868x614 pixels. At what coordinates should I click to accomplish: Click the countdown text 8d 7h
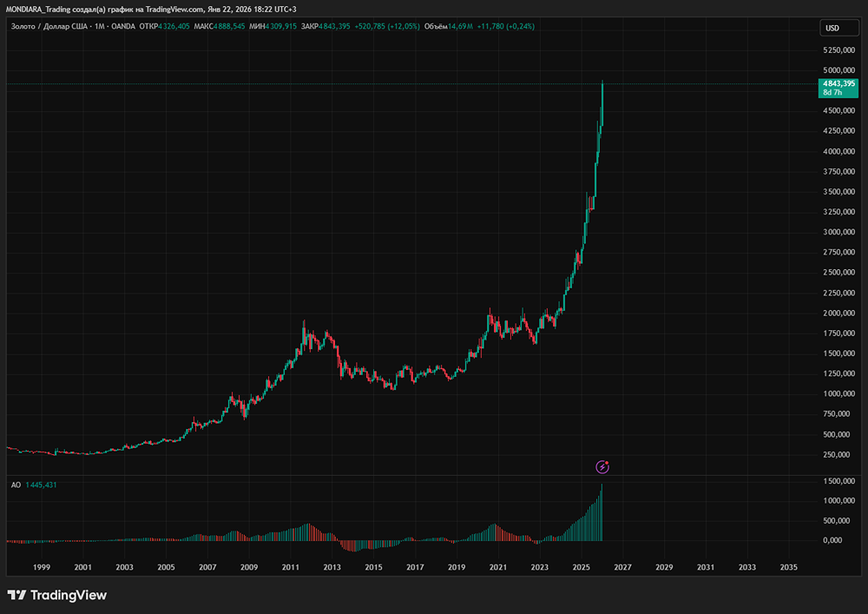coord(832,92)
